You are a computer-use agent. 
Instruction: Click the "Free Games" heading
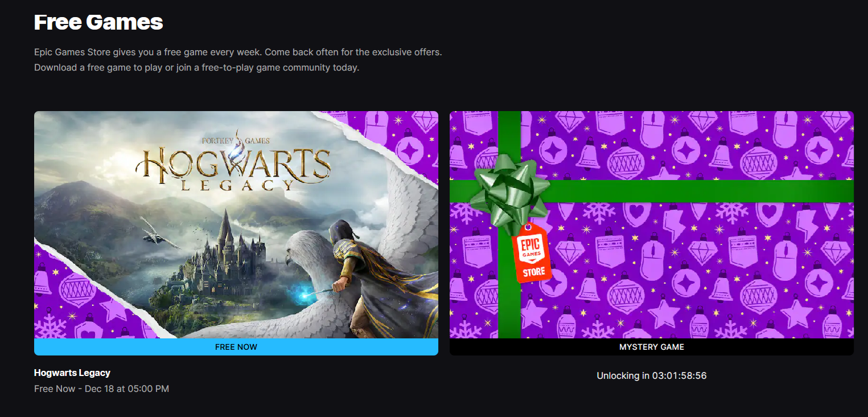98,22
